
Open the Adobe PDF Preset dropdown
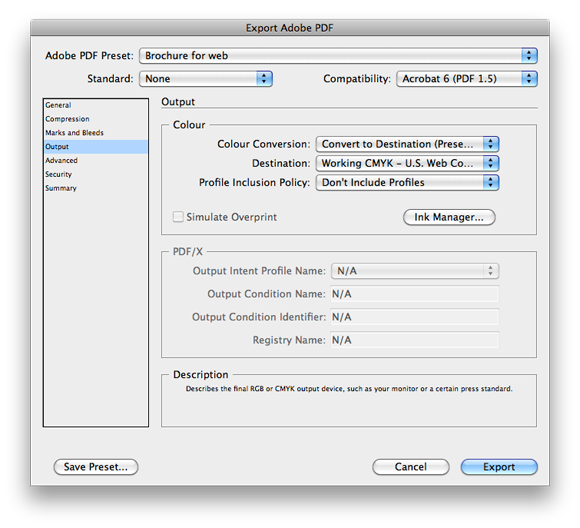(338, 56)
